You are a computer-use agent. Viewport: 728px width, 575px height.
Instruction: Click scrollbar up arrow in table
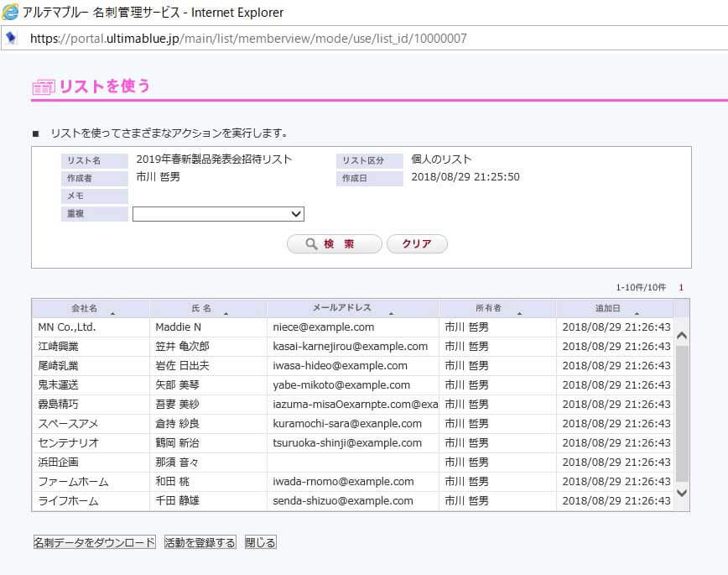click(682, 335)
